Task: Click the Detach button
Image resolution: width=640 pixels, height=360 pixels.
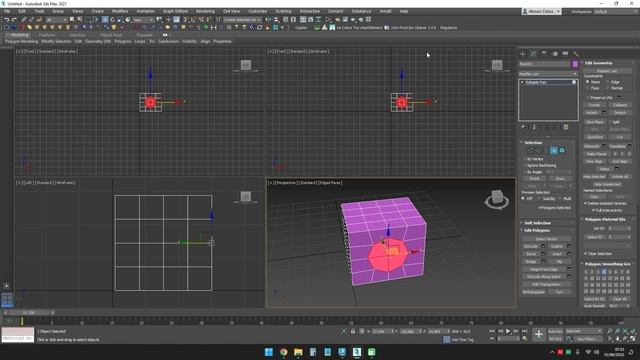Action: click(620, 113)
